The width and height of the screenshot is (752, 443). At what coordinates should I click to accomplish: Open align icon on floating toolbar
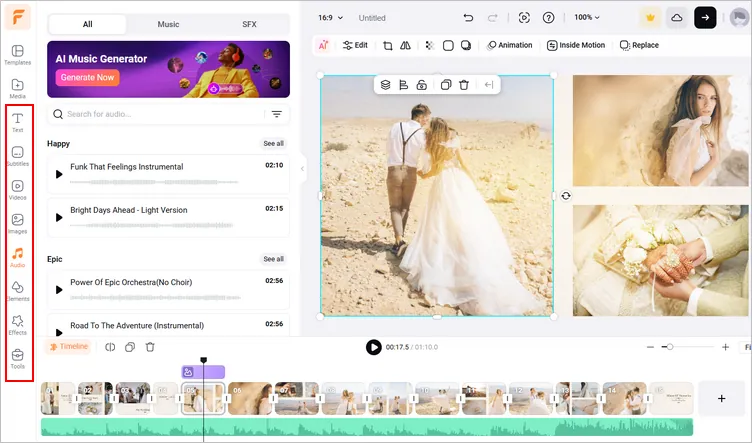click(x=403, y=85)
